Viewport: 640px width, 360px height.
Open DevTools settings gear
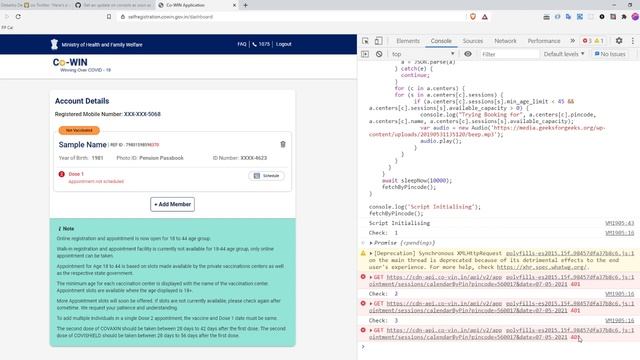[x=619, y=41]
